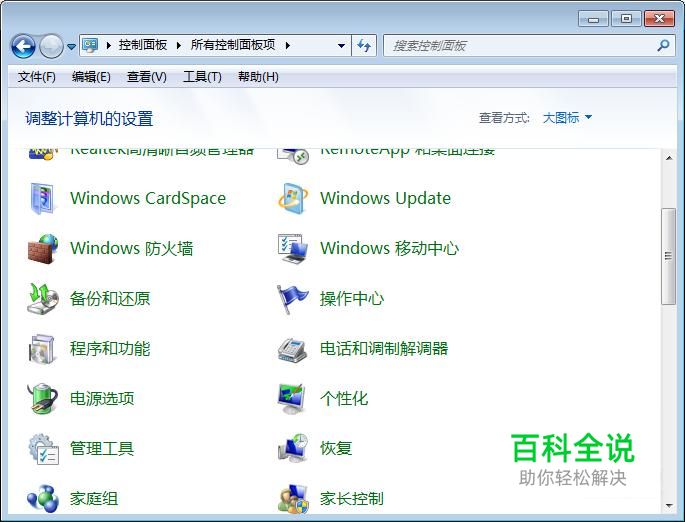Open the Windows 防火墙 link

pos(131,249)
